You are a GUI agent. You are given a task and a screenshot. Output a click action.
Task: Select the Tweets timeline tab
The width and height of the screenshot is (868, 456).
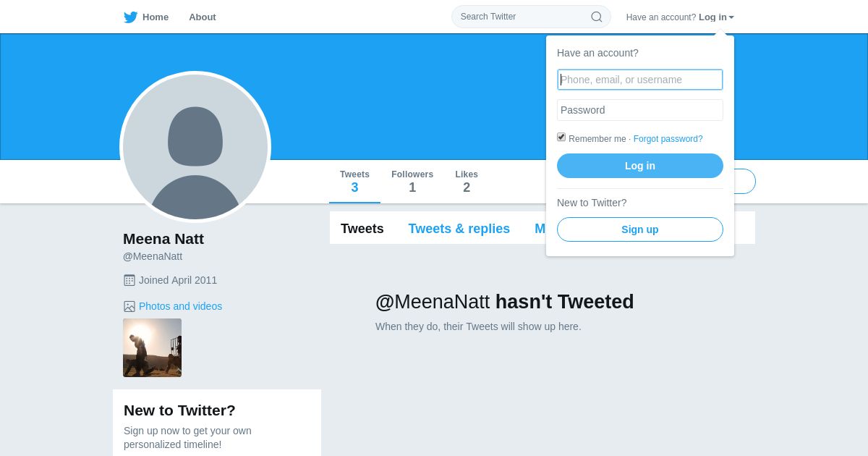[x=362, y=229]
